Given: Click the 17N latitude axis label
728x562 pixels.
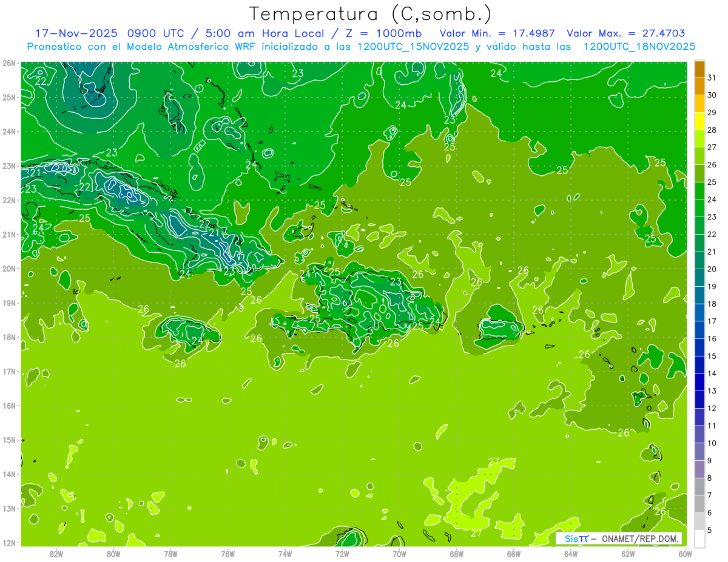Looking at the screenshot, I should pyautogui.click(x=8, y=371).
